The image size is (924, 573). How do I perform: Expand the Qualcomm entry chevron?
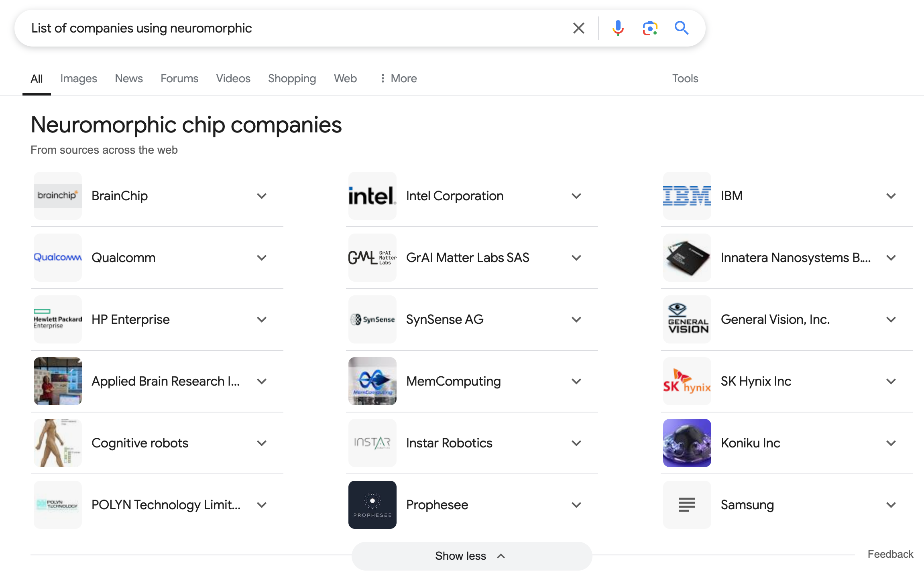coord(262,258)
